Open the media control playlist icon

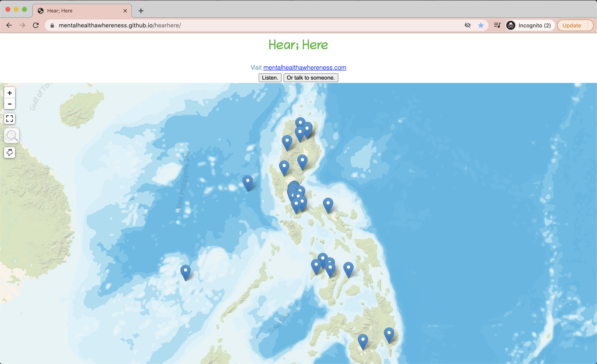point(497,25)
